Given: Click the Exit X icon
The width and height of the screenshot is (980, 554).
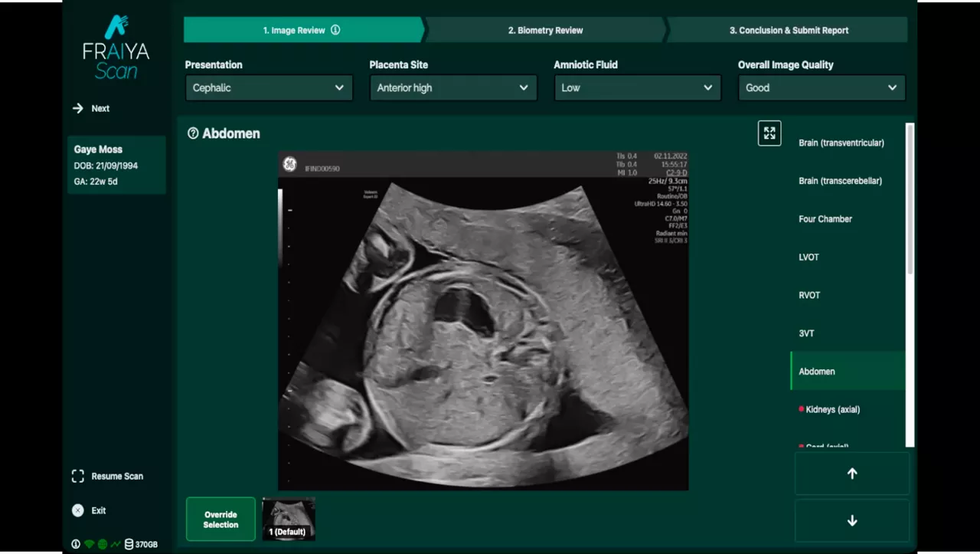Looking at the screenshot, I should (x=77, y=510).
